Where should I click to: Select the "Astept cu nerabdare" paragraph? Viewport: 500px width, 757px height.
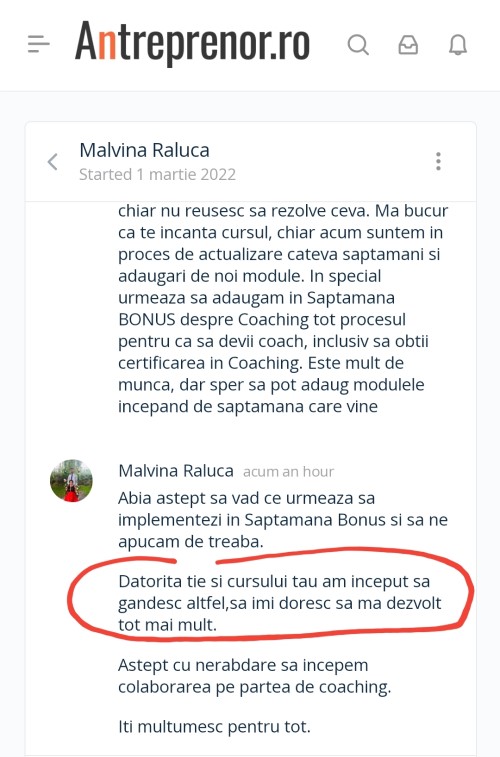tap(254, 675)
